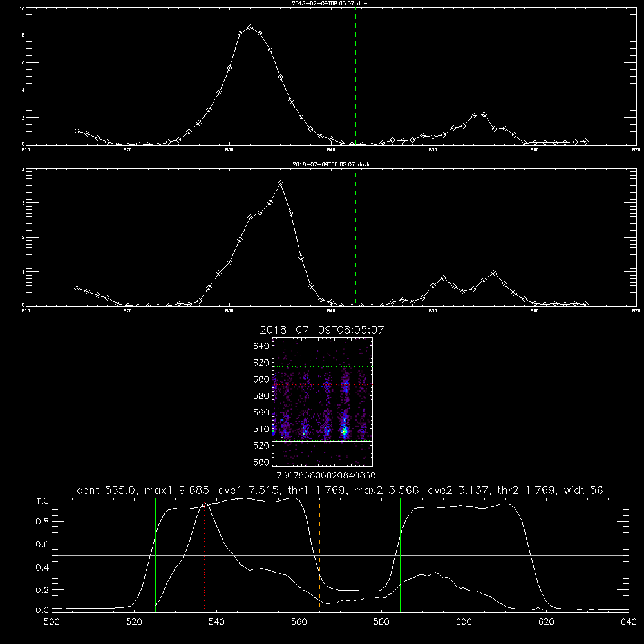
Task: Click the red dotted line near 593 in bottom plot
Action: point(435,554)
